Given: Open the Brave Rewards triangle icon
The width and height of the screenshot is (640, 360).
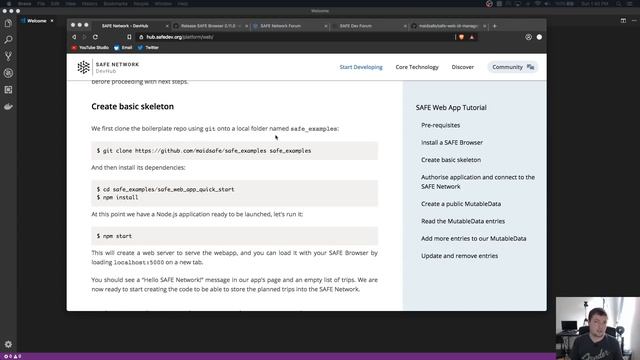Looking at the screenshot, I should [472, 37].
